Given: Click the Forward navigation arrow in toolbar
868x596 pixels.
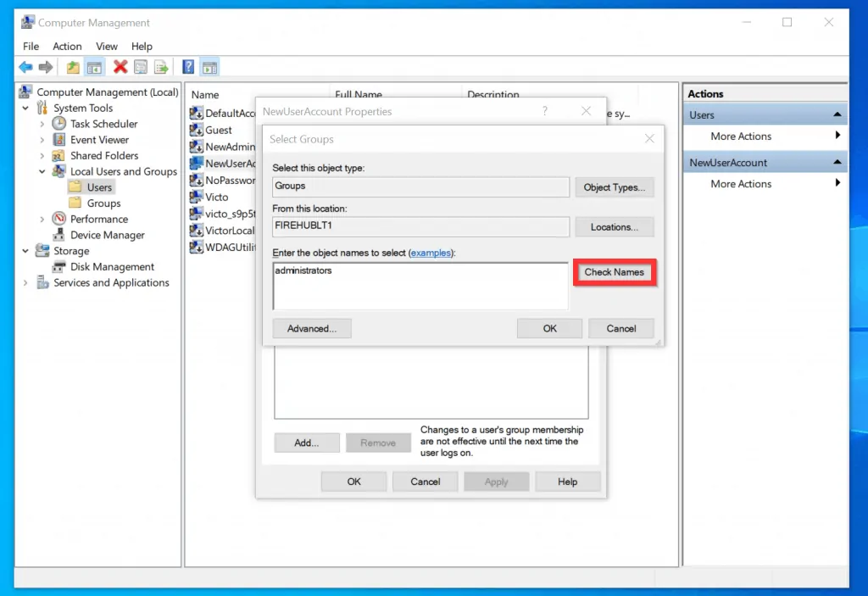Looking at the screenshot, I should point(45,67).
